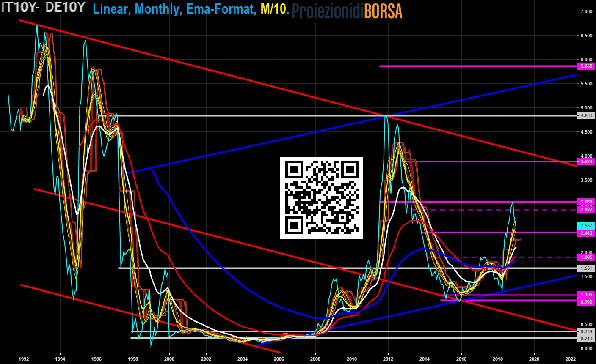Select the grey 0.210 price label

pos(586,338)
